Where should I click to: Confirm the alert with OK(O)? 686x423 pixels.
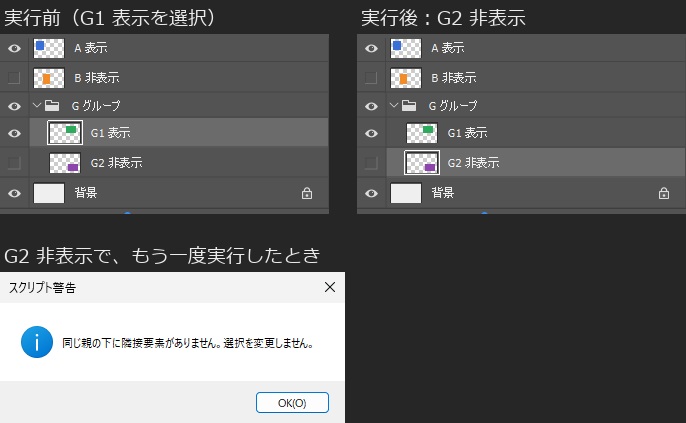click(292, 402)
